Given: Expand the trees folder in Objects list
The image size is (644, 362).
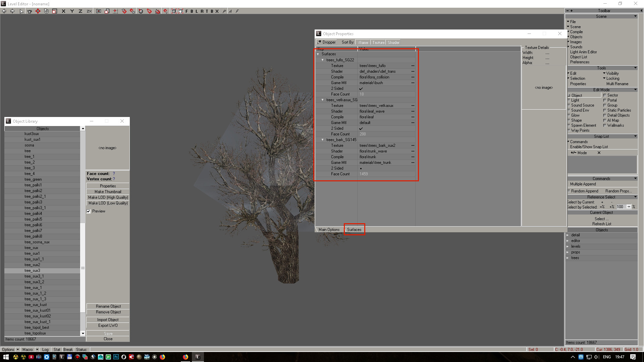Looking at the screenshot, I should [568, 258].
